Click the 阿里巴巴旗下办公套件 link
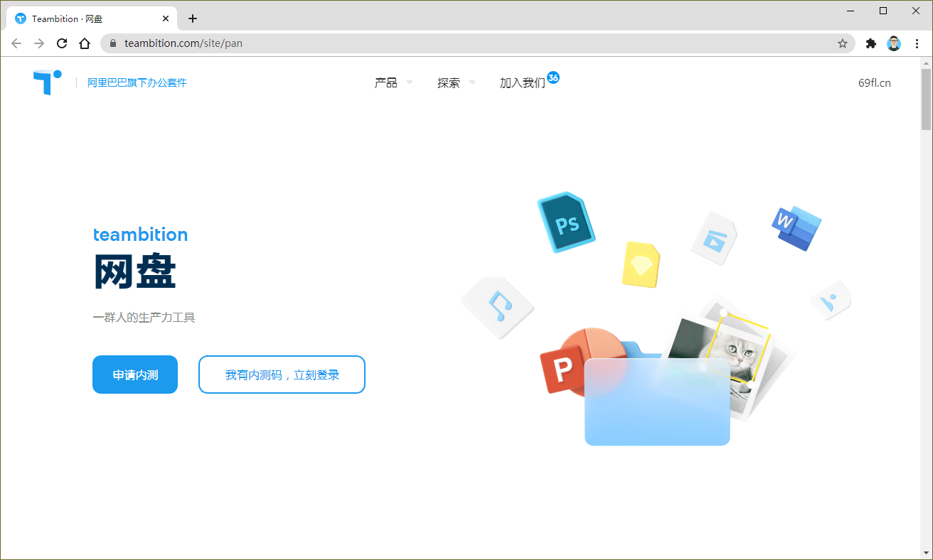The image size is (933, 560). 137,82
